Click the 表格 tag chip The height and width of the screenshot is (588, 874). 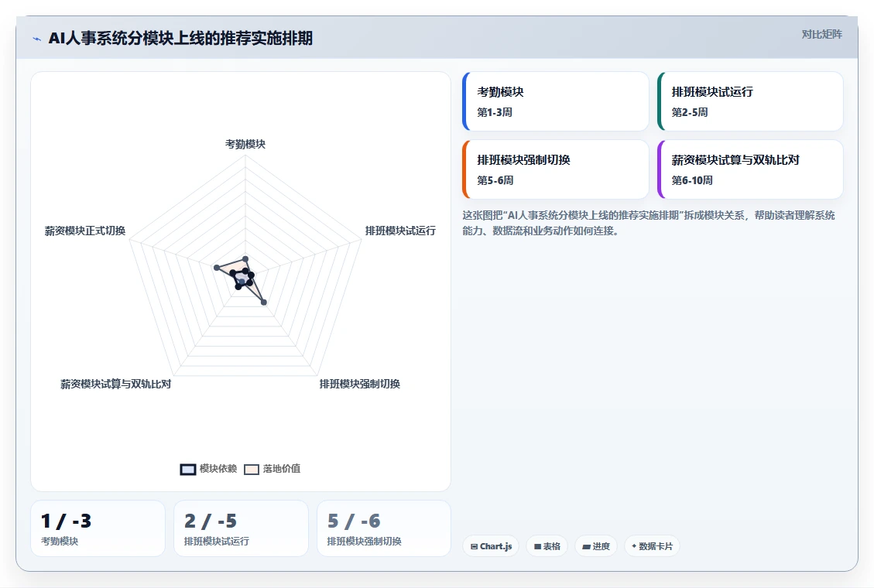point(547,546)
